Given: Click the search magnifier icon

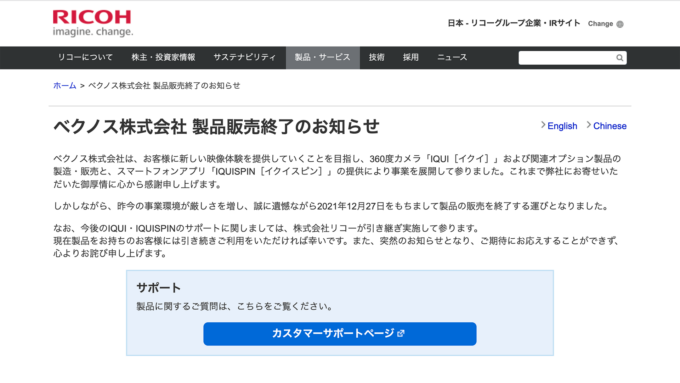Looking at the screenshot, I should [619, 58].
